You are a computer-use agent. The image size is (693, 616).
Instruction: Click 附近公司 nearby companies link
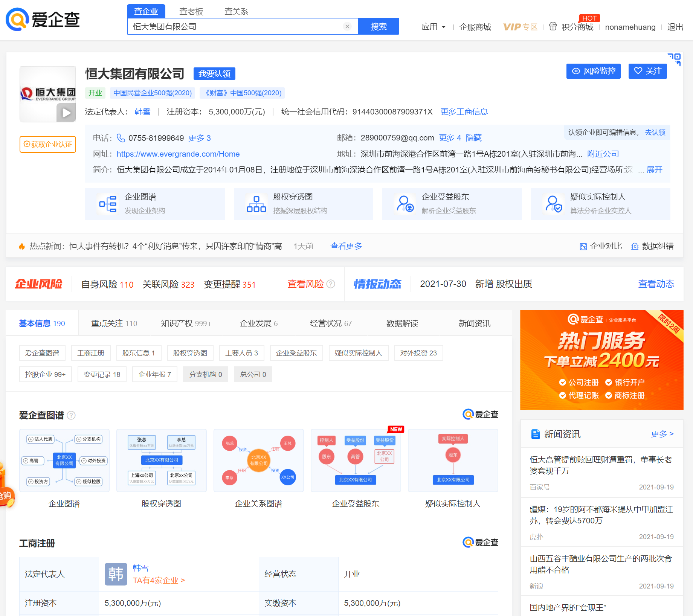pos(603,154)
